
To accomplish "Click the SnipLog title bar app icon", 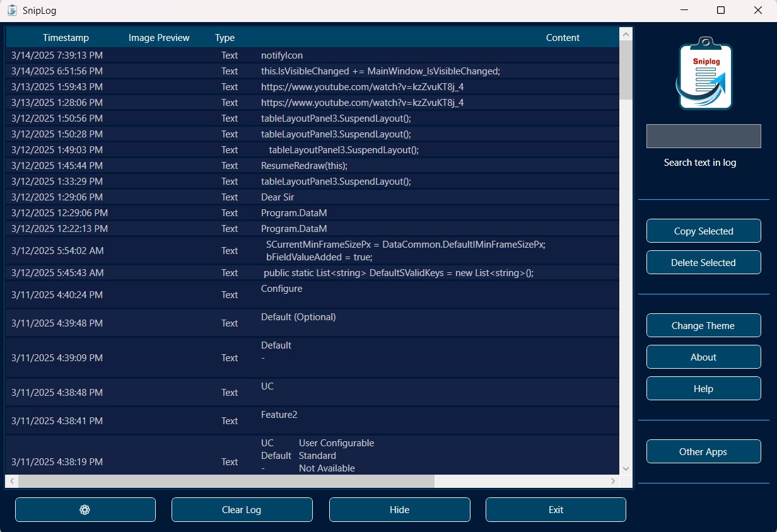I will (12, 11).
